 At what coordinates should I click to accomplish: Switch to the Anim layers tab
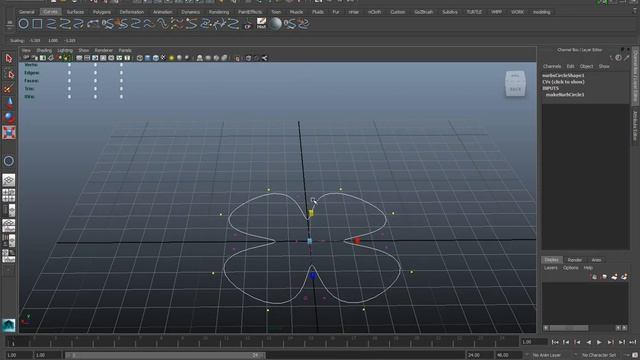[x=596, y=260]
